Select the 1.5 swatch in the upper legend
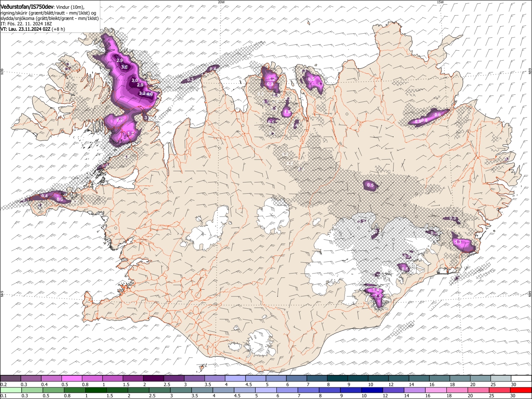Image resolution: width=532 pixels, height=399 pixels. [133, 379]
